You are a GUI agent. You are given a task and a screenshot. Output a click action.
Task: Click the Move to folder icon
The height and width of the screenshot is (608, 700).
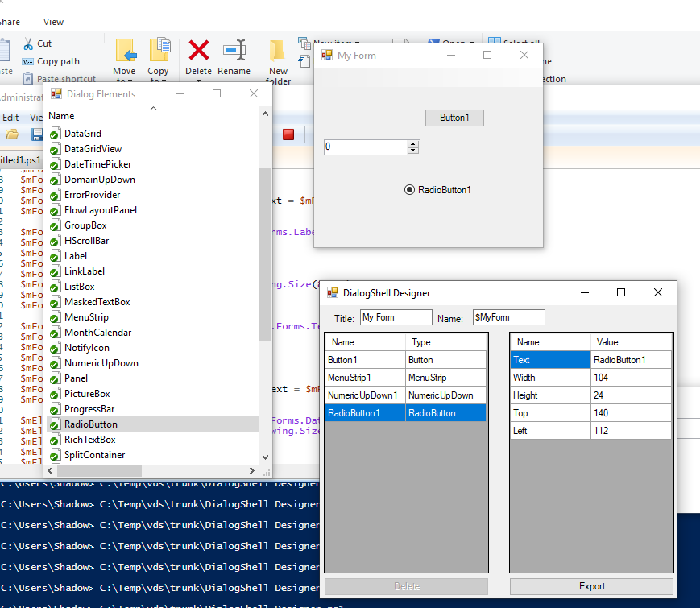125,51
